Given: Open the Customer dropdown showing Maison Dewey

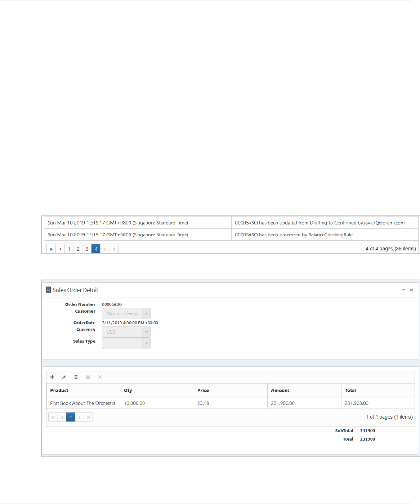Looking at the screenshot, I should click(x=126, y=313).
